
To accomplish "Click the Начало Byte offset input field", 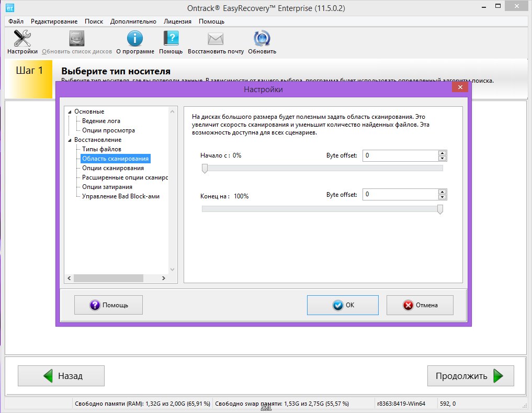I will point(400,155).
